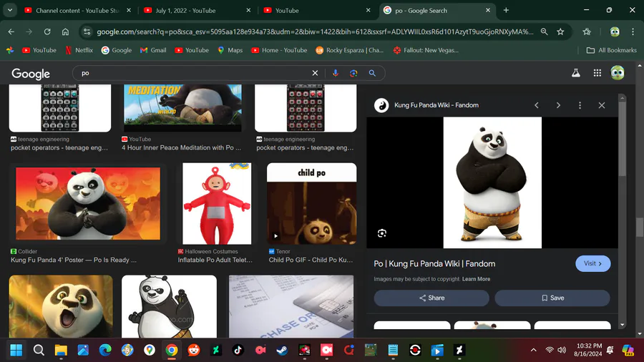644x362 pixels.
Task: Click the Google logo
Action: (31, 74)
